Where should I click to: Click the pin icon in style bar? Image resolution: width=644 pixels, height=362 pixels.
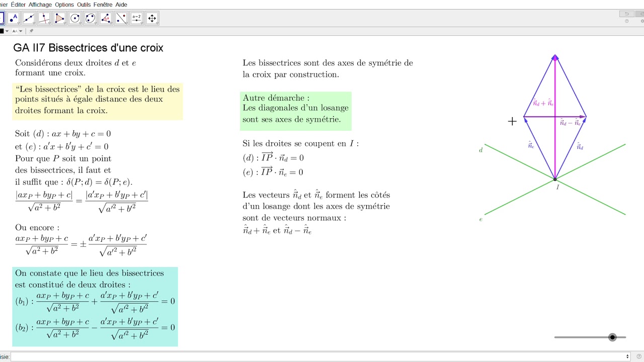31,31
